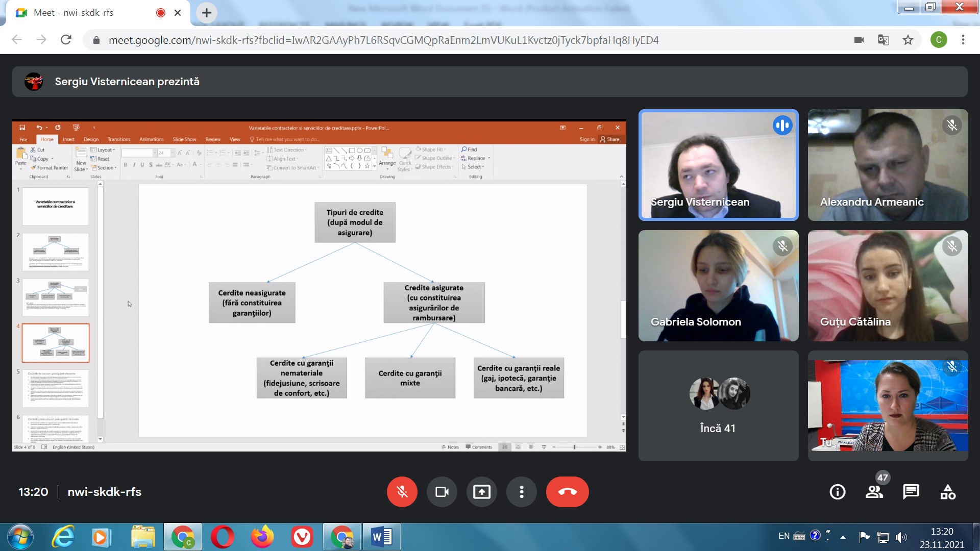Image resolution: width=980 pixels, height=551 pixels.
Task: Open the activities shapes icon
Action: (948, 492)
